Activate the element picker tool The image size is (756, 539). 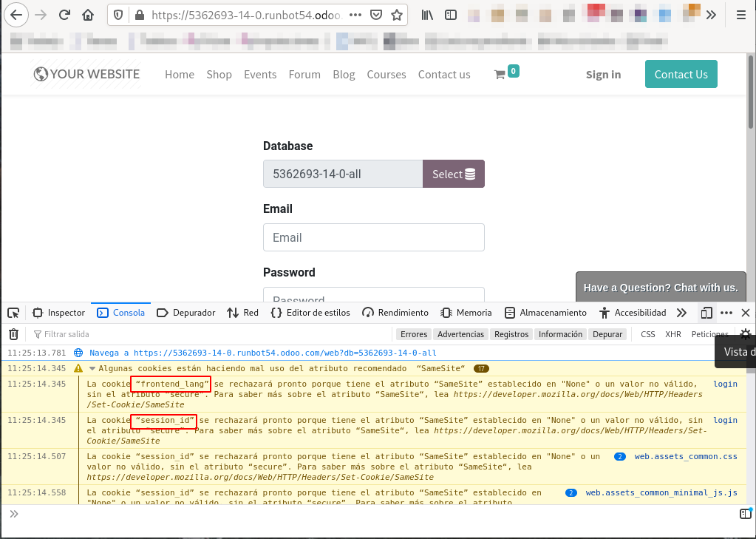13,312
